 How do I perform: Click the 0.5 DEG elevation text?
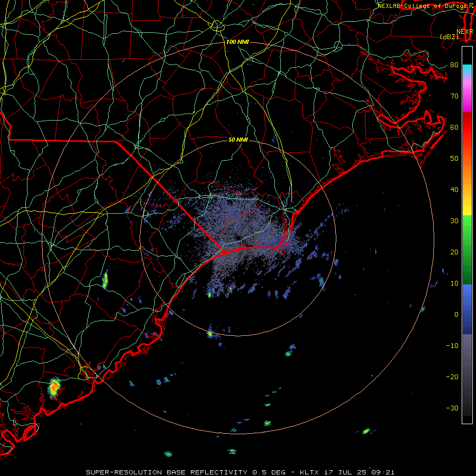click(x=269, y=472)
